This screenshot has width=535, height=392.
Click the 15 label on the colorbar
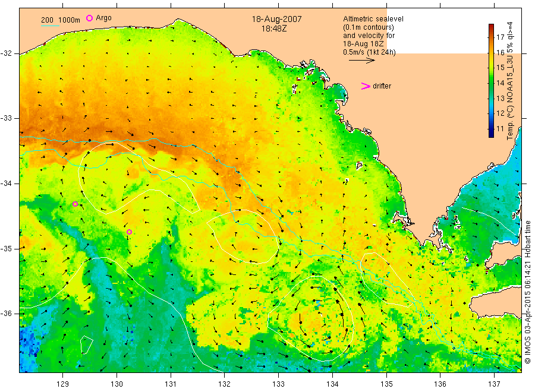click(500, 68)
